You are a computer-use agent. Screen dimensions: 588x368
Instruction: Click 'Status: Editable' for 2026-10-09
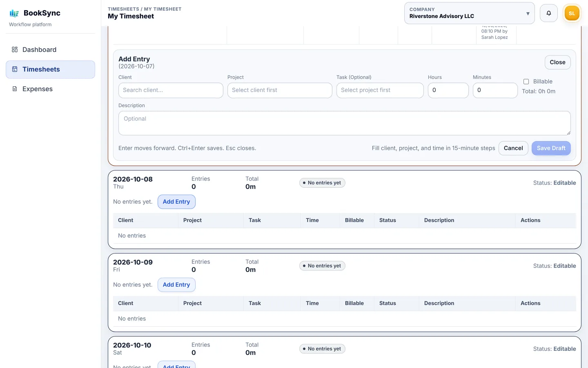pyautogui.click(x=555, y=266)
